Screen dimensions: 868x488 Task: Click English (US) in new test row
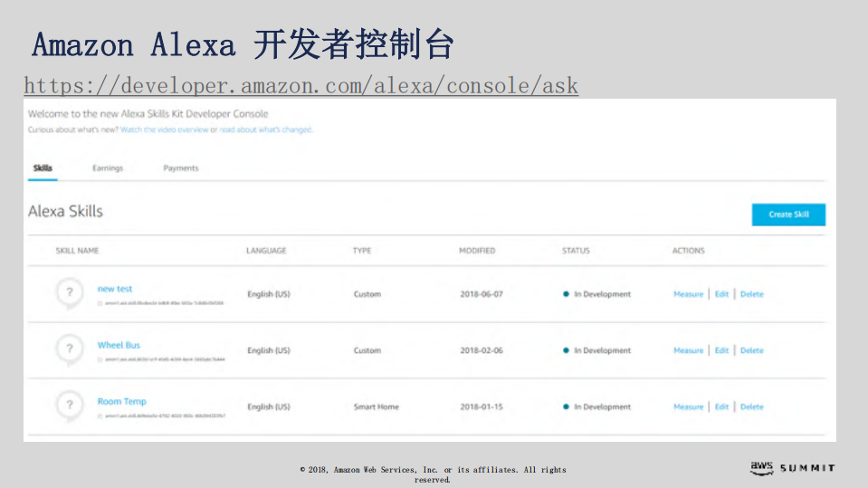click(x=269, y=294)
